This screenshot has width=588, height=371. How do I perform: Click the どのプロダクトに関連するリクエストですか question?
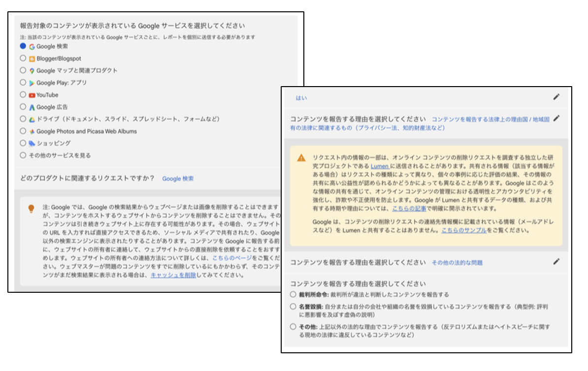click(x=87, y=179)
